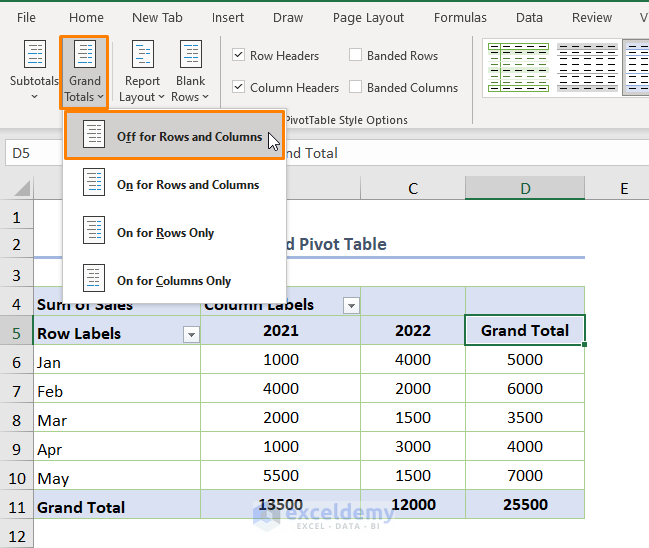The width and height of the screenshot is (649, 548).
Task: Open the Report Layout menu
Action: click(x=142, y=71)
